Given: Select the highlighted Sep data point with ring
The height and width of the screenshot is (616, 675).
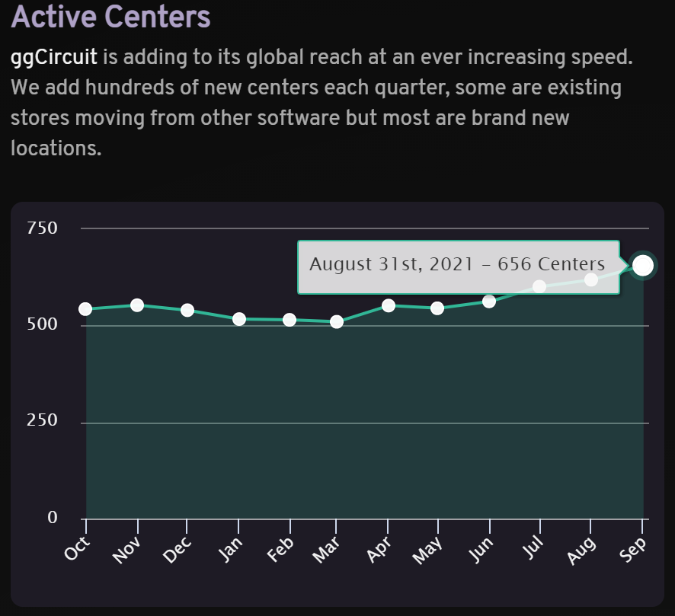Looking at the screenshot, I should pos(642,265).
